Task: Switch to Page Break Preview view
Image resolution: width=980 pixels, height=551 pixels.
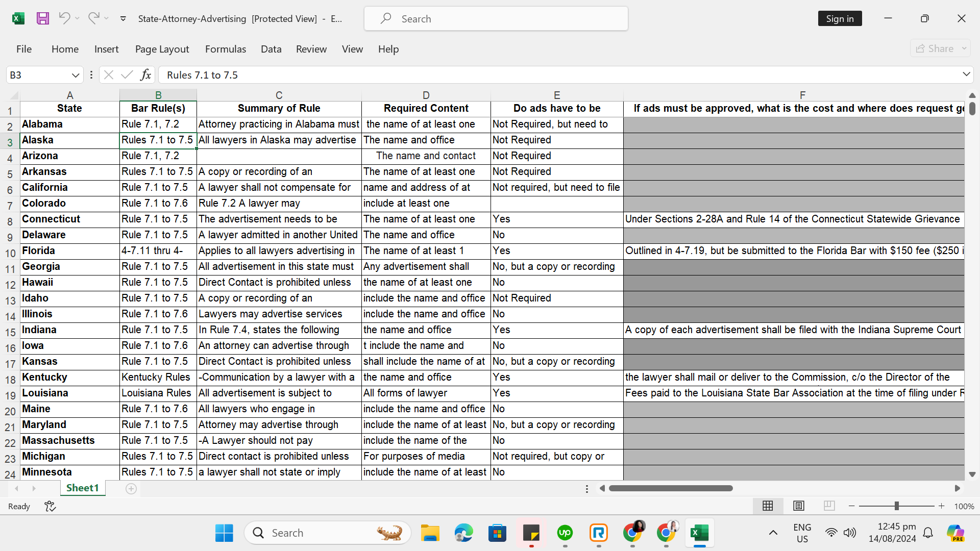Action: pos(829,506)
